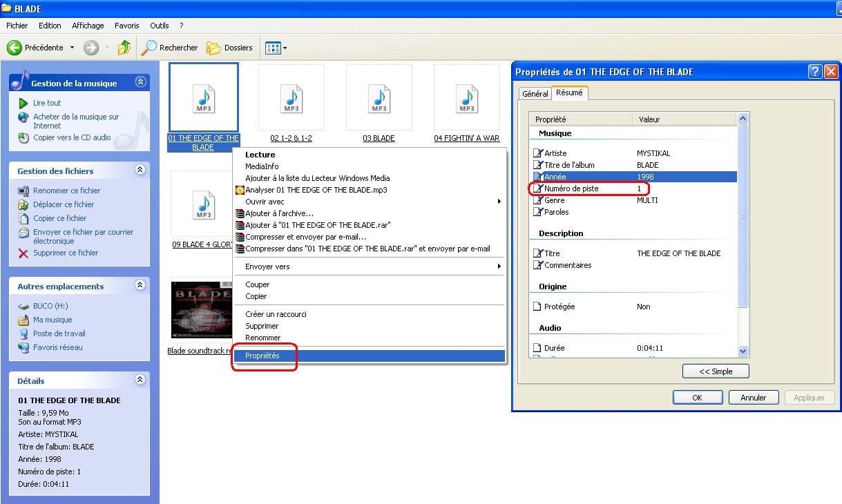Click the Ma musique folder icon
The width and height of the screenshot is (842, 504).
tap(23, 320)
